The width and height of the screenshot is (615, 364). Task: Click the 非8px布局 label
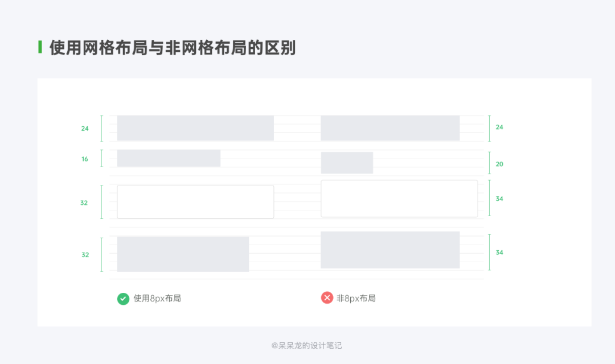coord(356,299)
